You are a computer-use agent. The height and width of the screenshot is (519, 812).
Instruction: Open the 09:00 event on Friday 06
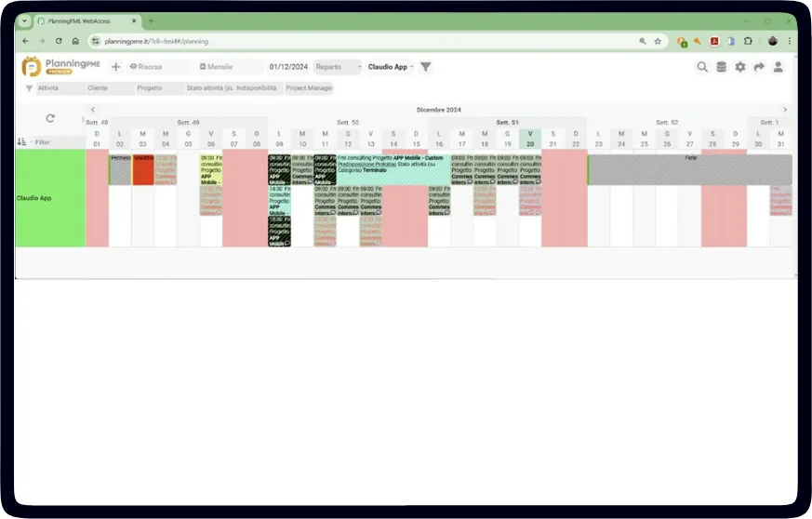(x=211, y=169)
